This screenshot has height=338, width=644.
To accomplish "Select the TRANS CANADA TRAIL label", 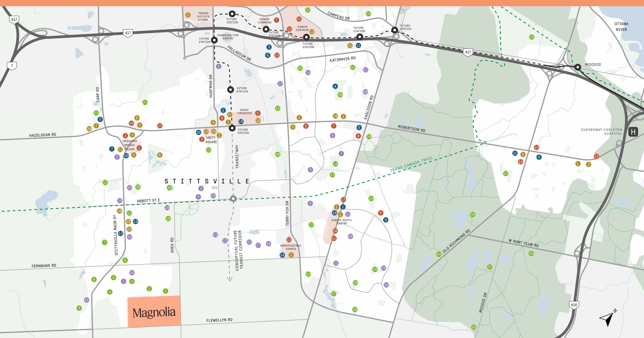I will point(411,165).
